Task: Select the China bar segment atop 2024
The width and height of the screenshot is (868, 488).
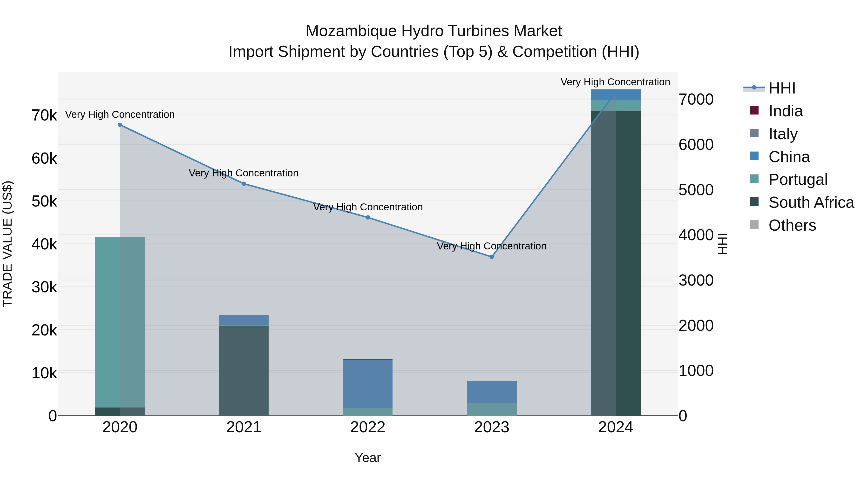Action: tap(616, 95)
